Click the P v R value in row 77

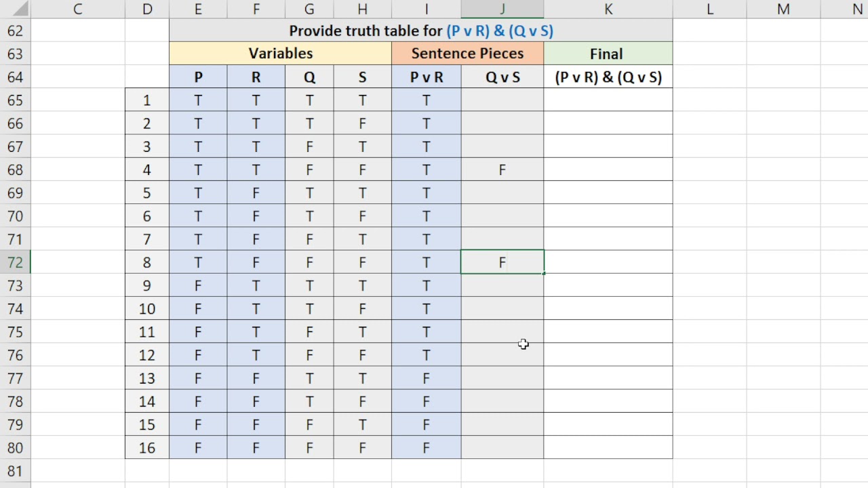[x=426, y=378]
